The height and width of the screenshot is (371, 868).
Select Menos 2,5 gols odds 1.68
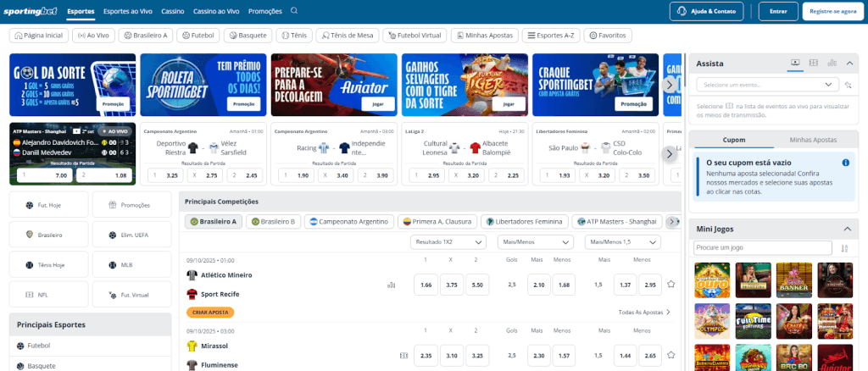click(564, 285)
